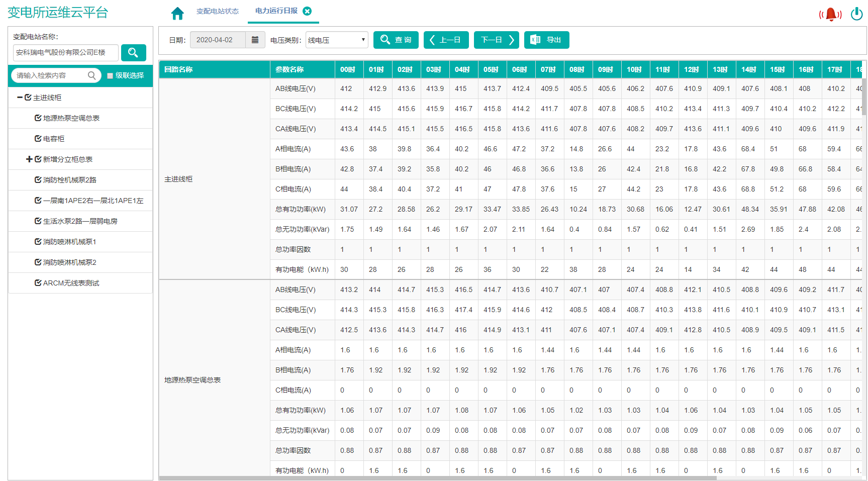
Task: Open the date picker calendar icon
Action: click(x=255, y=40)
